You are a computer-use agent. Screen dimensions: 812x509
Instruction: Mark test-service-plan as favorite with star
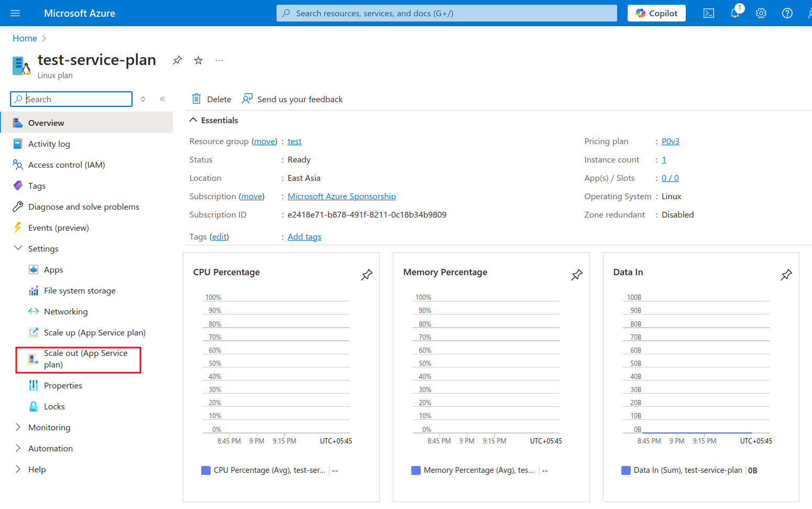coord(199,60)
